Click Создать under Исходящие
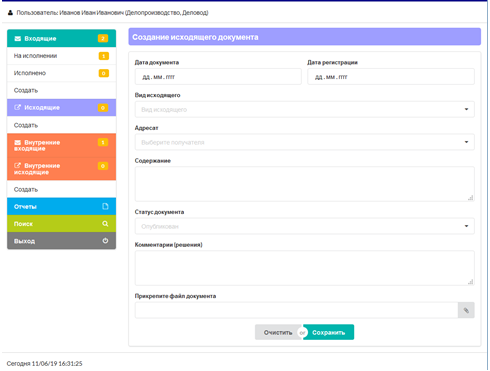Screen dimensions: 490x371 pos(62,125)
